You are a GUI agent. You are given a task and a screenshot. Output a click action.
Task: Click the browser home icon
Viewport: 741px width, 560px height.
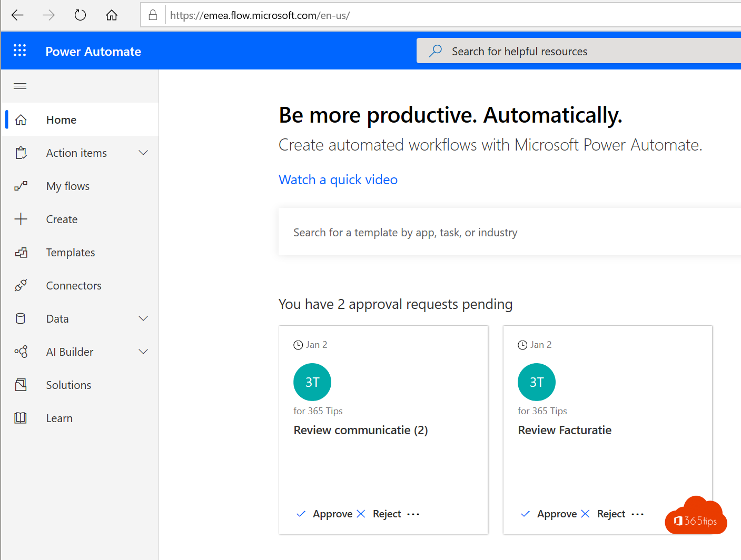point(112,15)
